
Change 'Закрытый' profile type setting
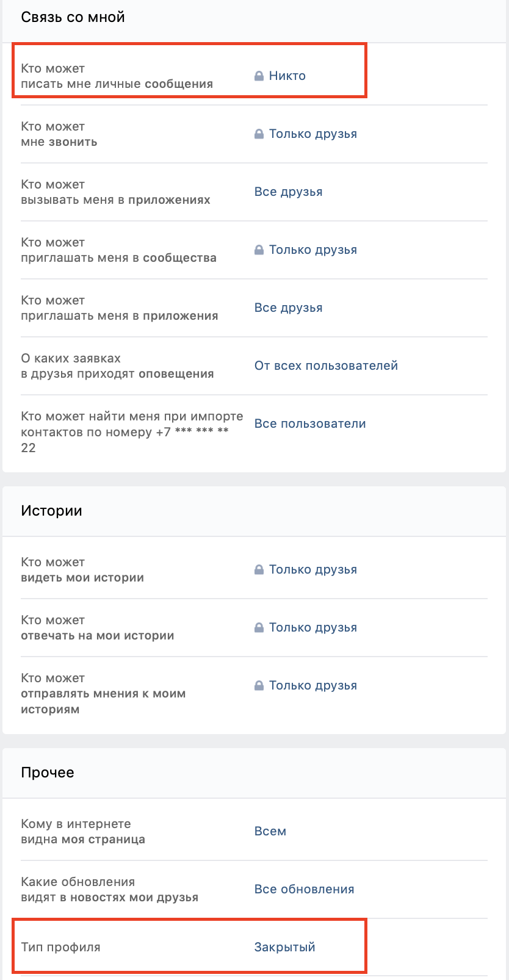(x=284, y=947)
